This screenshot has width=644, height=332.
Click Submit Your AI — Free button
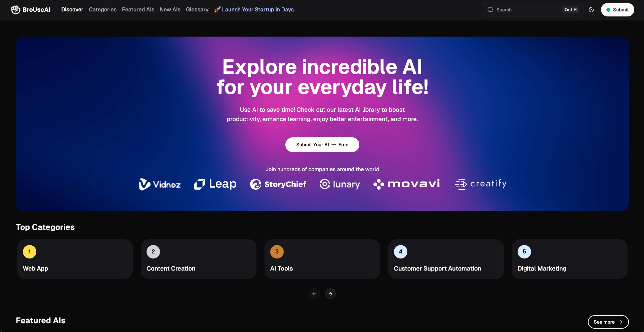322,145
